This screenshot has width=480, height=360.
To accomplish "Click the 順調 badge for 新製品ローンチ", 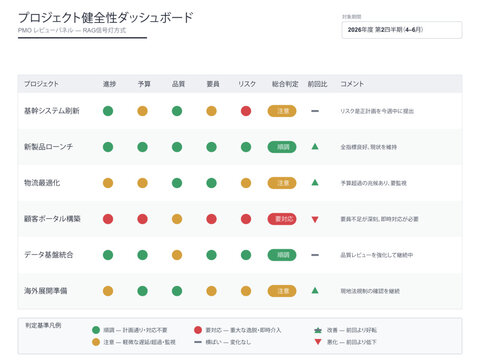I will coord(282,147).
